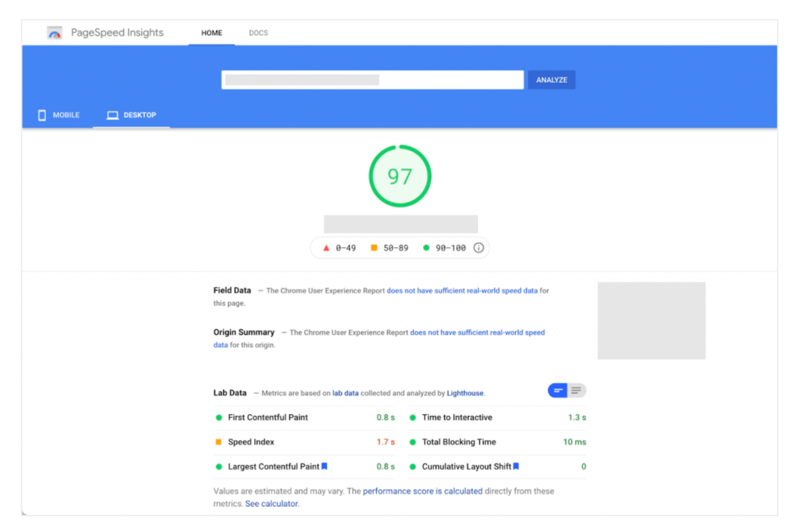Image resolution: width=803 pixels, height=532 pixels.
Task: Click the red triangle 0-49 legend icon
Action: 326,248
